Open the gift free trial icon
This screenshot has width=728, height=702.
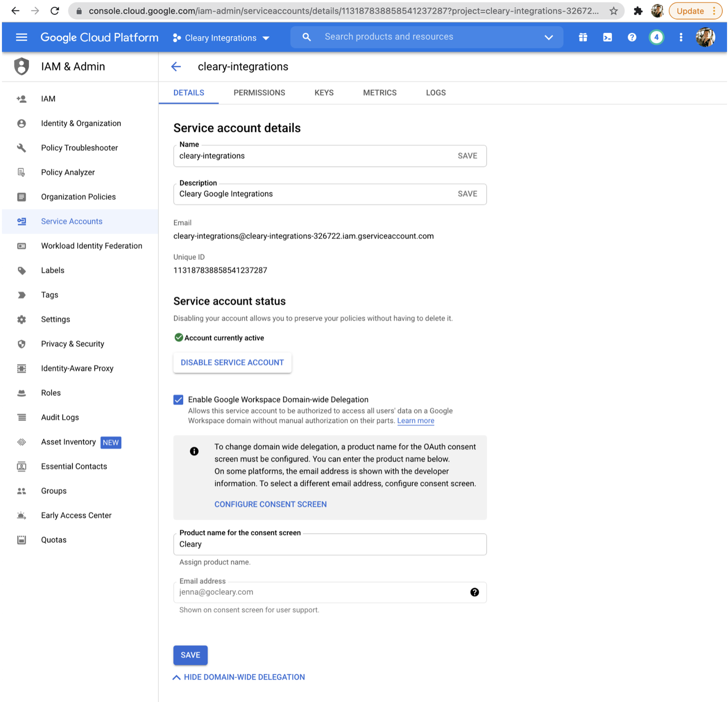(x=583, y=37)
